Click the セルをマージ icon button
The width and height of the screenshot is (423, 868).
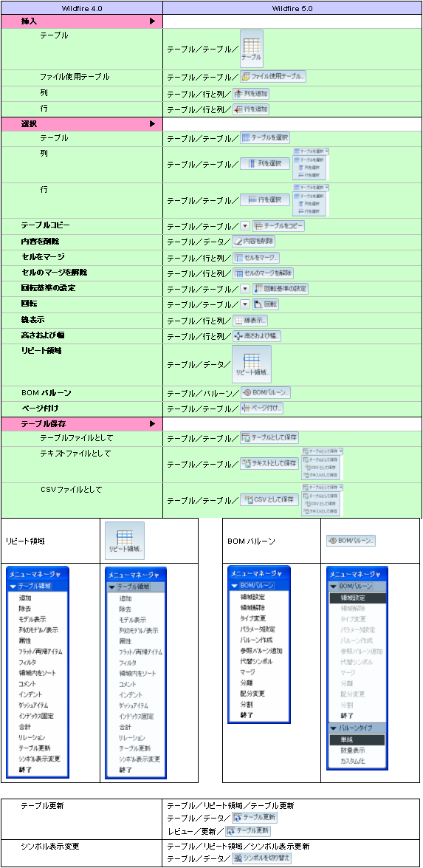pos(256,257)
